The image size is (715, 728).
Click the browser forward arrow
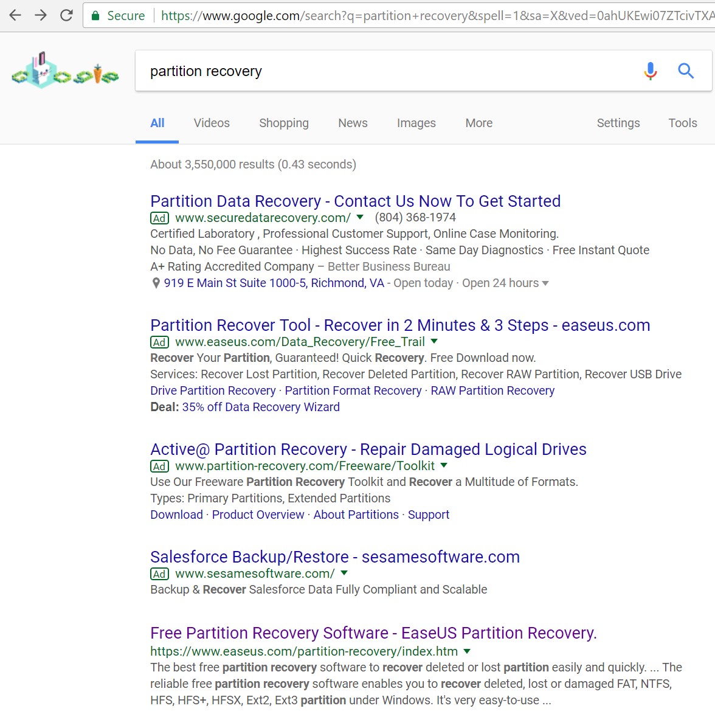[41, 15]
